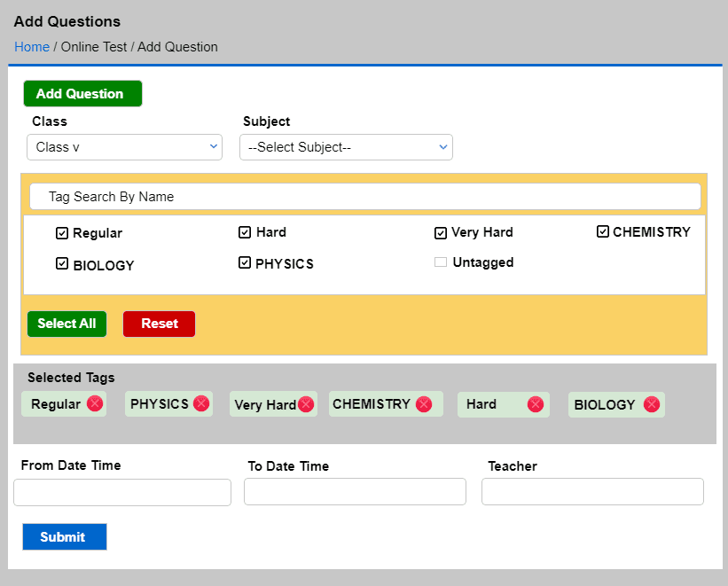Uncheck the Very Hard tag checkbox
The height and width of the screenshot is (586, 728).
coord(441,232)
